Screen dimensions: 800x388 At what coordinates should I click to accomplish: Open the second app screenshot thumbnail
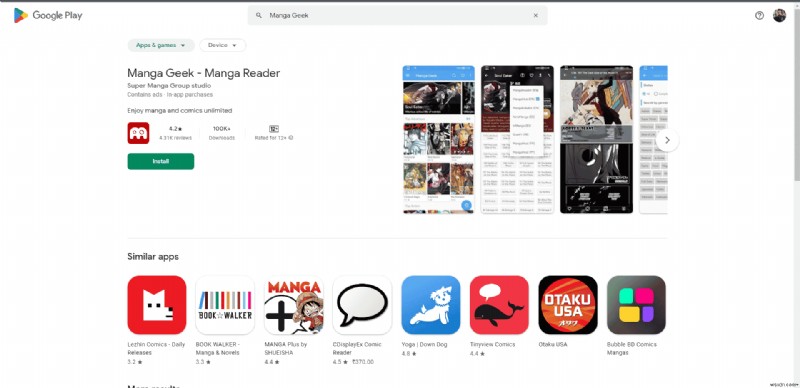[x=517, y=139]
